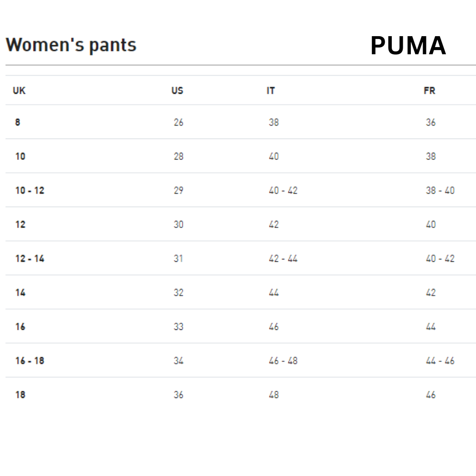The width and height of the screenshot is (476, 476).
Task: Click the UK 16 - 18 row label
Action: tap(30, 361)
